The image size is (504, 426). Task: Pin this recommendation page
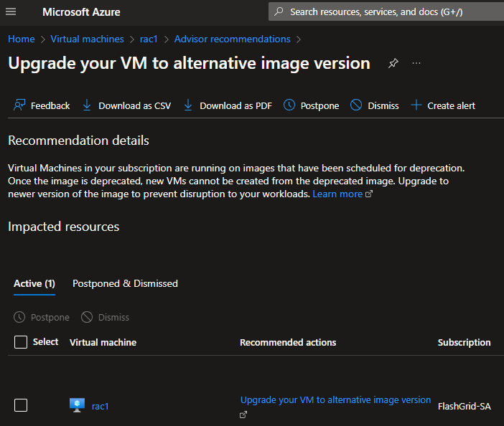pos(393,63)
